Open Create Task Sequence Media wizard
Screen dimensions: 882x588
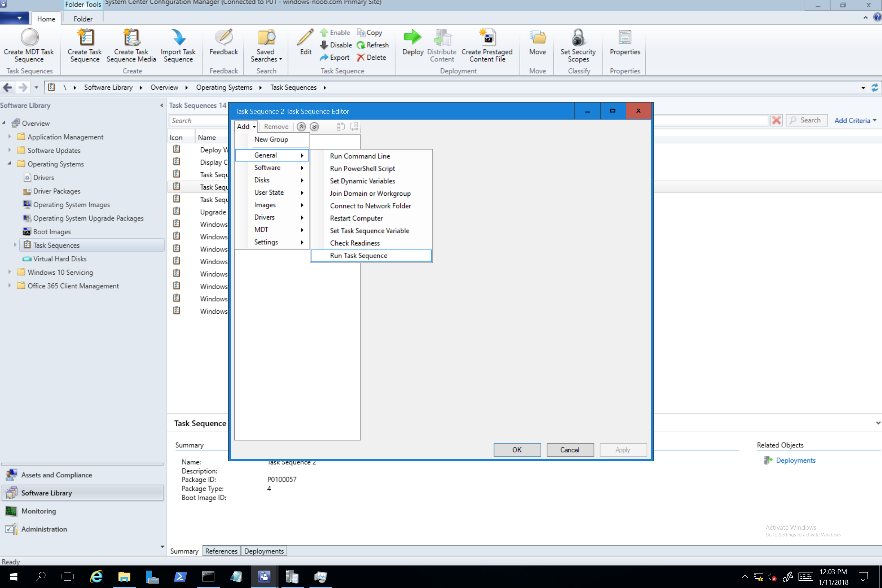click(x=131, y=45)
